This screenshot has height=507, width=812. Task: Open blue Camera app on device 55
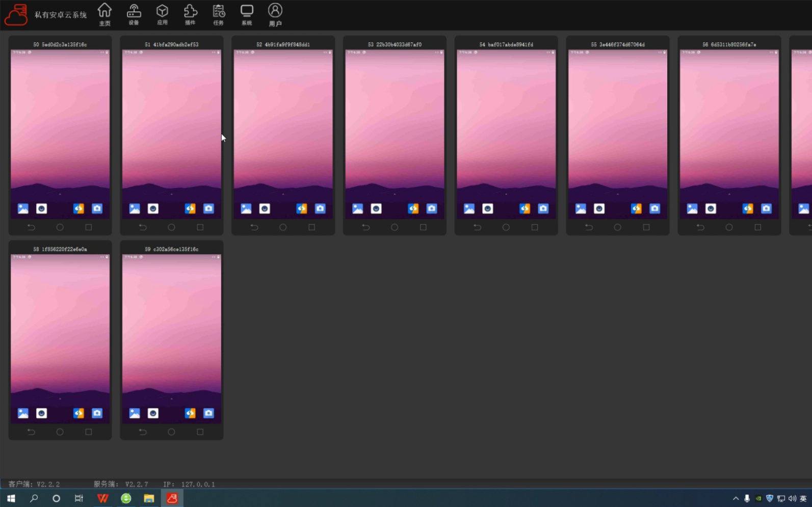[655, 208]
